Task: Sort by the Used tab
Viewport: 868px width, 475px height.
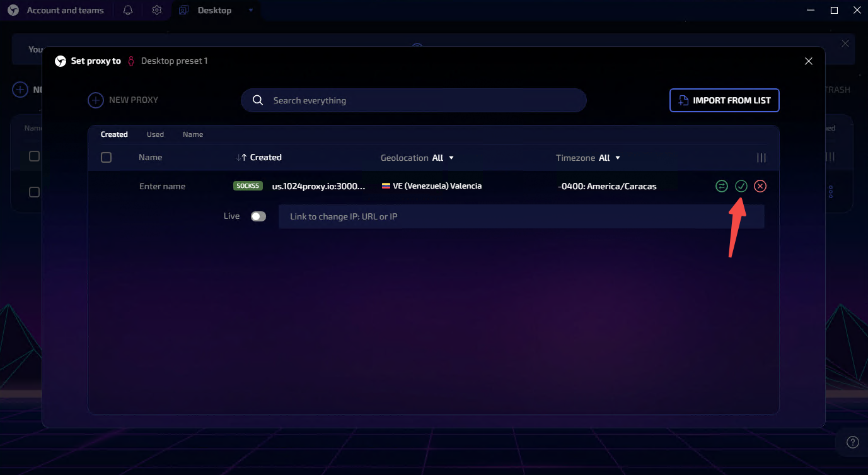Action: tap(155, 134)
